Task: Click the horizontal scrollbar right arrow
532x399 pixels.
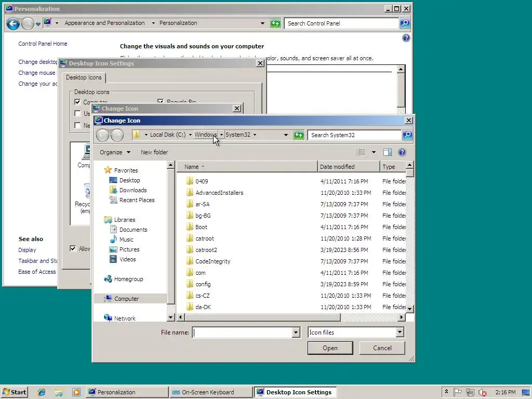Action: tap(402, 317)
